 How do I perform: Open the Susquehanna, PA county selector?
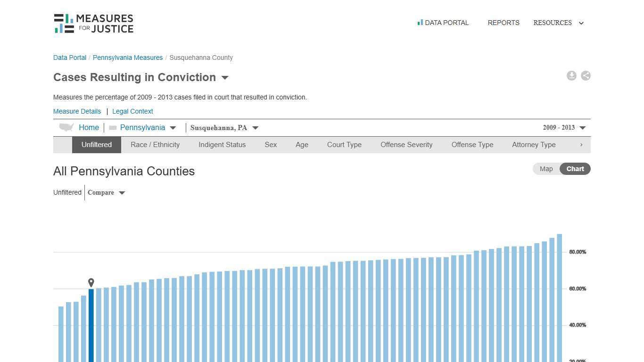pos(224,127)
